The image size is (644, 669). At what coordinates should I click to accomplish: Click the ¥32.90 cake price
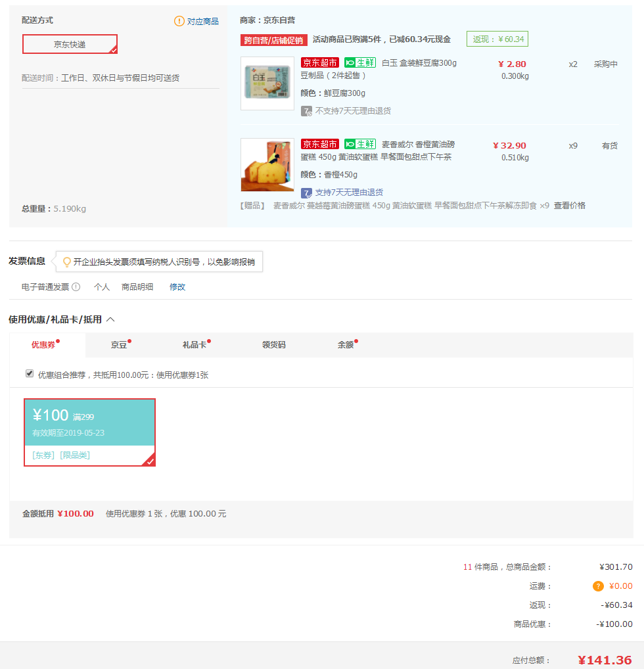(509, 145)
